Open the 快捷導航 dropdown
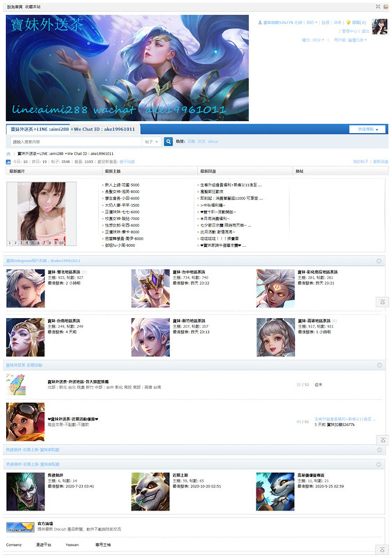 pyautogui.click(x=367, y=129)
